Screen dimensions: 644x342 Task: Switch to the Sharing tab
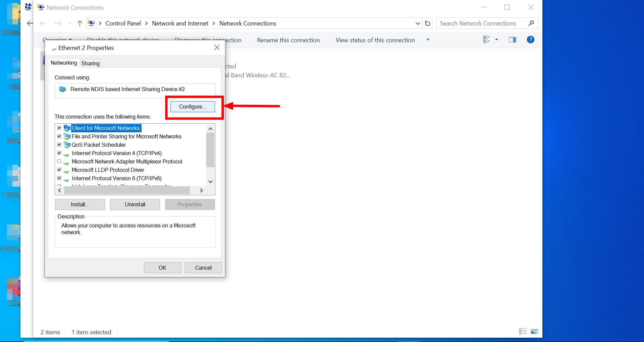pyautogui.click(x=90, y=63)
